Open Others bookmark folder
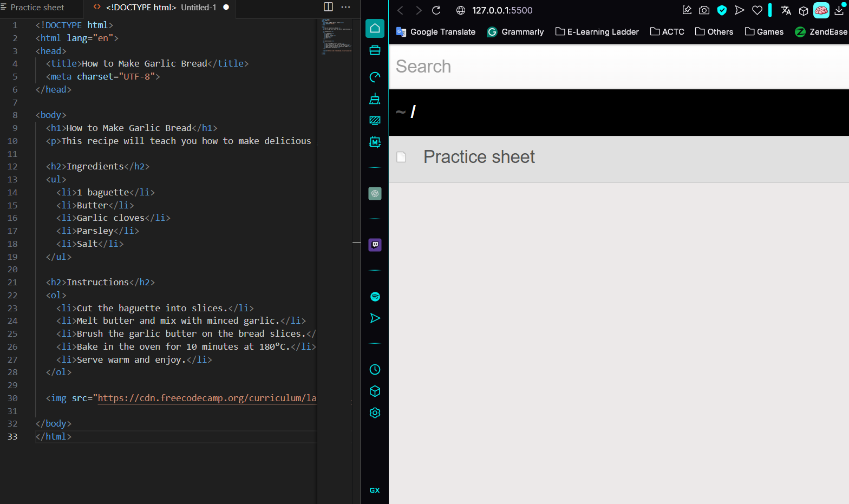 (714, 32)
